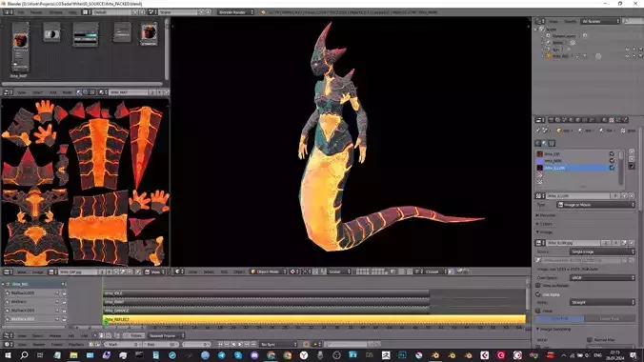This screenshot has width=644, height=362.
Task: Open the Color Space sRGB dropdown
Action: pos(602,278)
